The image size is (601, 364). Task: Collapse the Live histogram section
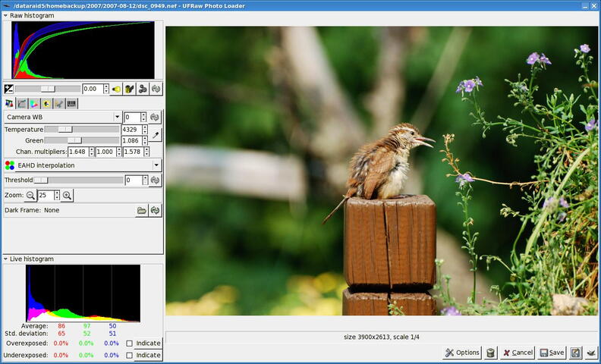tap(6, 259)
